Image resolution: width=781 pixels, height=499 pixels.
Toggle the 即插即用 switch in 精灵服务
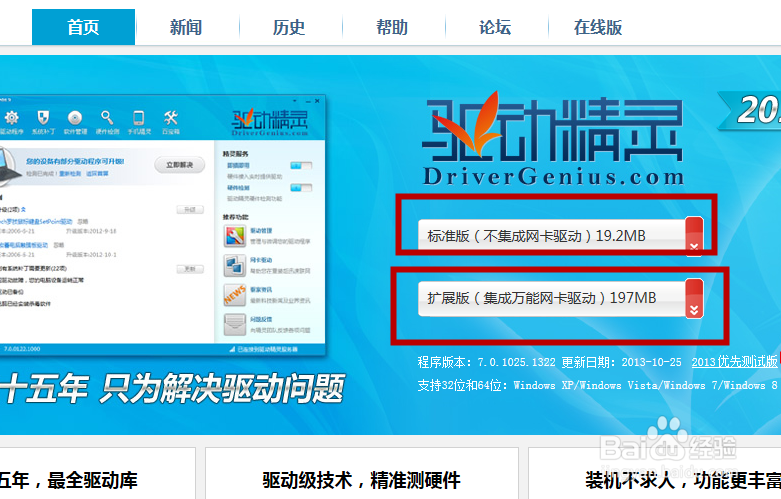301,165
